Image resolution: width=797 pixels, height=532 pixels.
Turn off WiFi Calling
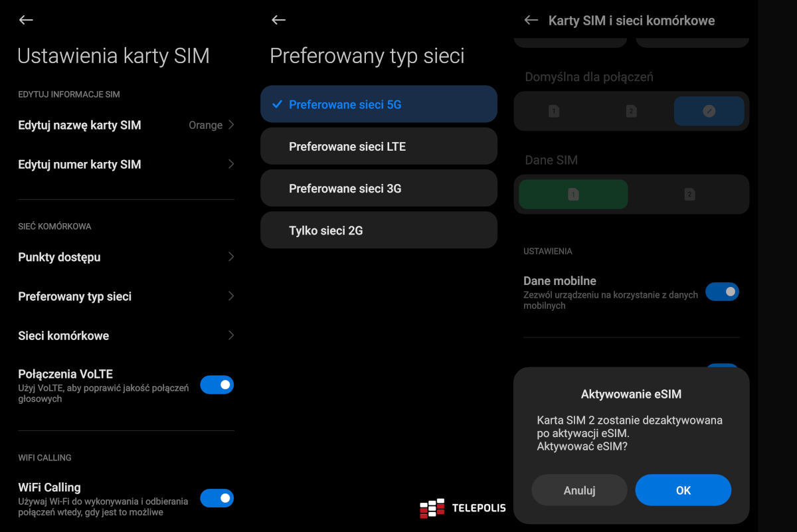(x=217, y=498)
